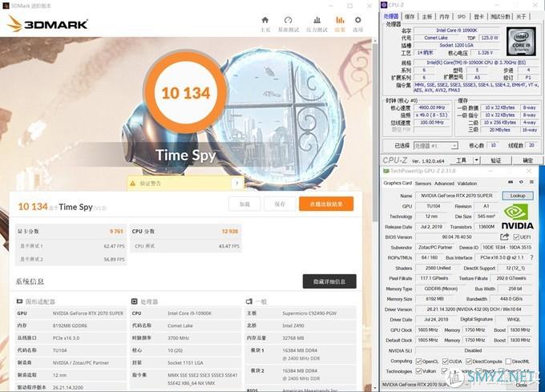Toggle the Vulkan checkbox in GPU-Z

tap(418, 371)
